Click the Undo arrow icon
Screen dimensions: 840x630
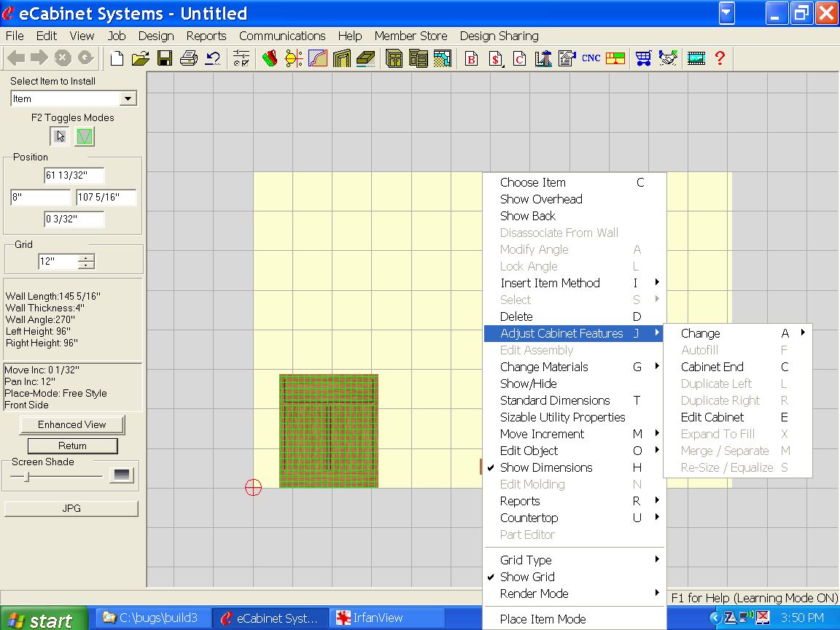point(213,58)
